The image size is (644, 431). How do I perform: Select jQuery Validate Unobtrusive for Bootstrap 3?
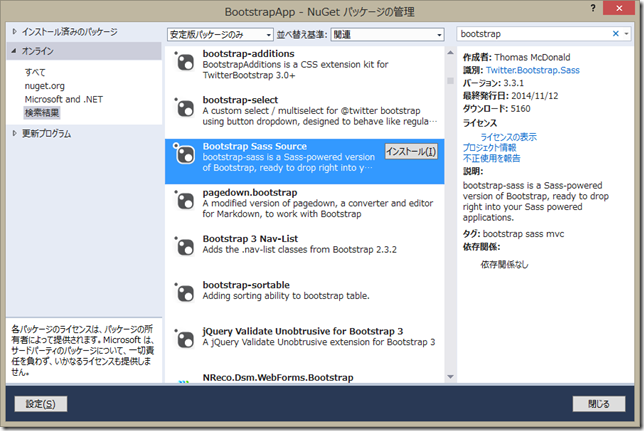(x=303, y=331)
